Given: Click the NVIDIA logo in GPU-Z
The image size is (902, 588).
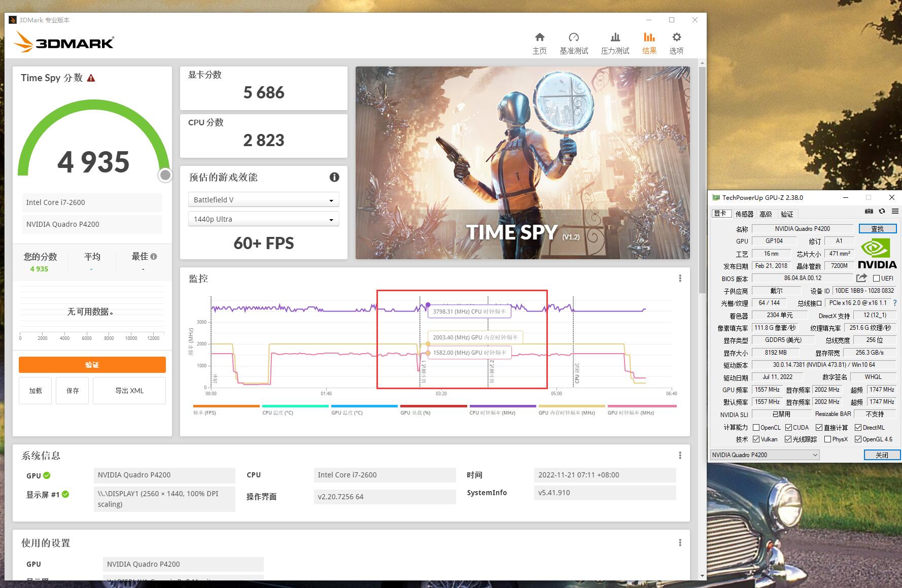Looking at the screenshot, I should (x=877, y=253).
